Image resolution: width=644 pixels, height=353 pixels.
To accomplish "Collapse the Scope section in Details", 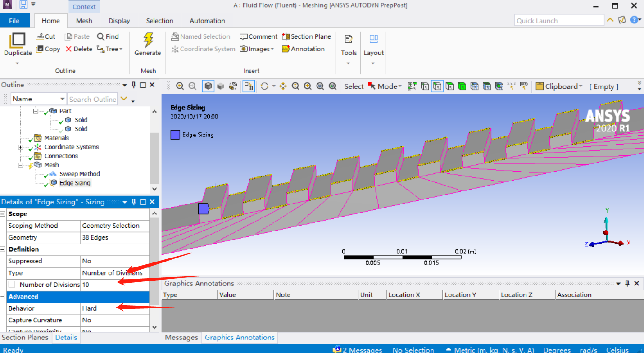I will pos(3,214).
